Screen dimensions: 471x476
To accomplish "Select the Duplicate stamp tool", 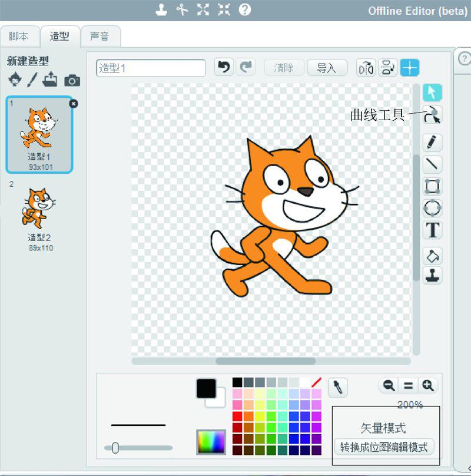I will 433,275.
